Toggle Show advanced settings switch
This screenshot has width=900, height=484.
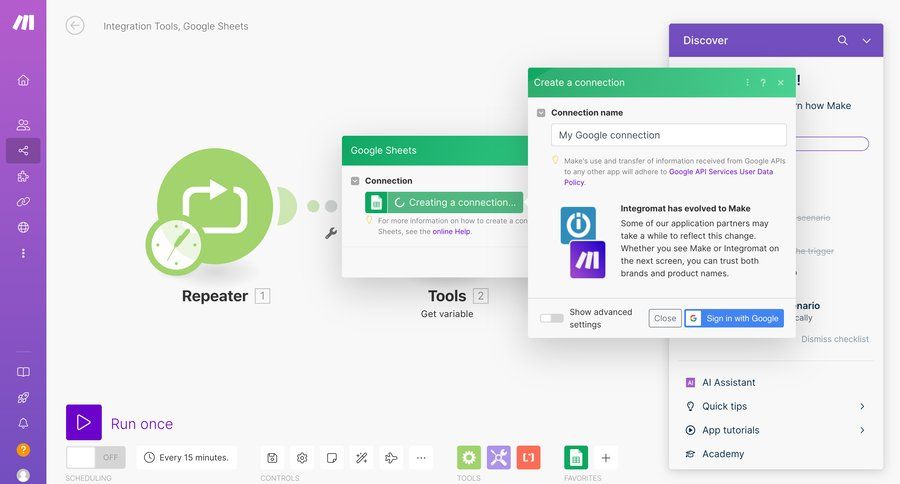(x=552, y=318)
